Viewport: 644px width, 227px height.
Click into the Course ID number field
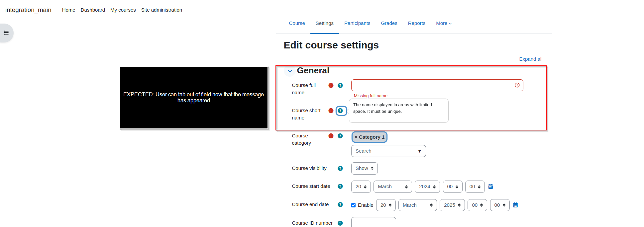(374, 222)
